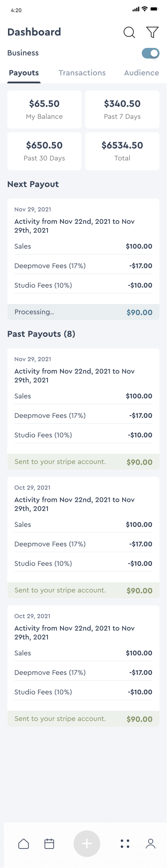This screenshot has width=167, height=868.
Task: Select the Payouts tab
Action: tap(24, 73)
